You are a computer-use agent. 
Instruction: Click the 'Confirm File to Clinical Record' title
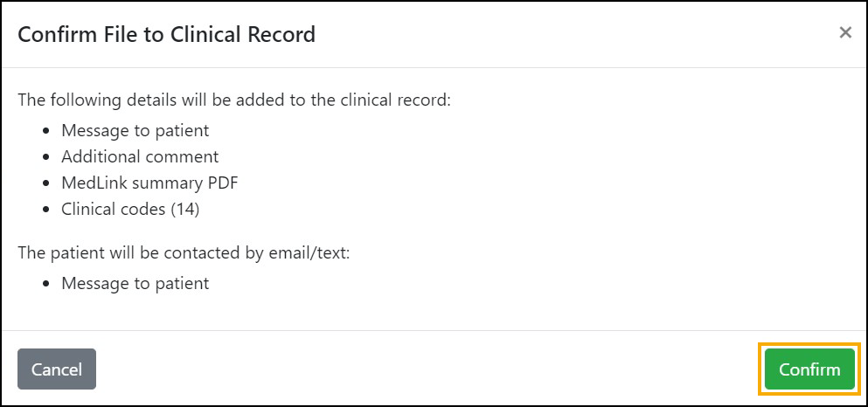[x=166, y=35]
